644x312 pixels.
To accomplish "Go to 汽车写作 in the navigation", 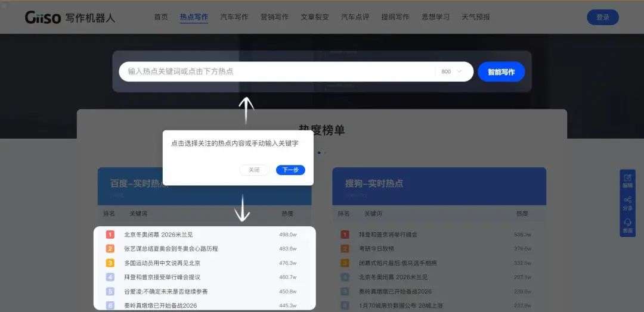I will click(x=234, y=17).
